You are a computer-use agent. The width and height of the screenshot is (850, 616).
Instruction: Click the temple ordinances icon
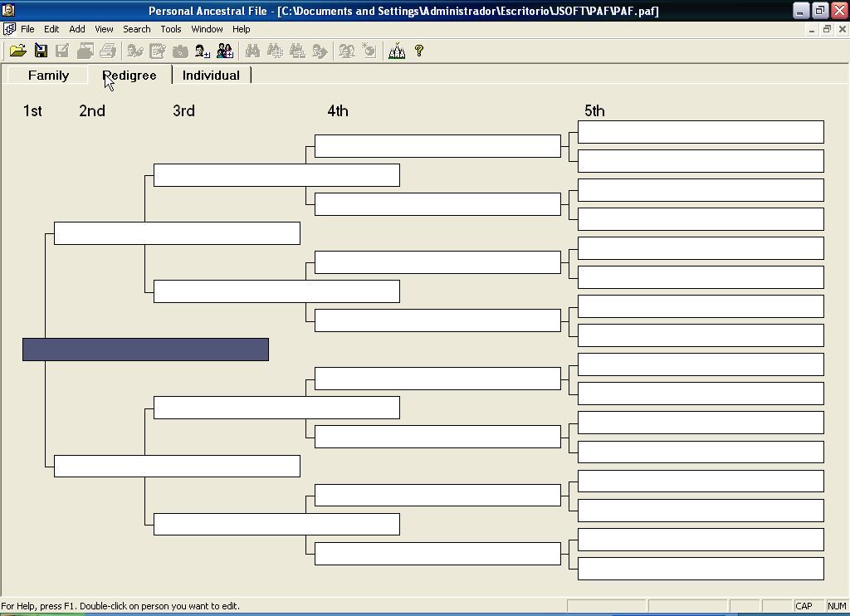click(397, 51)
